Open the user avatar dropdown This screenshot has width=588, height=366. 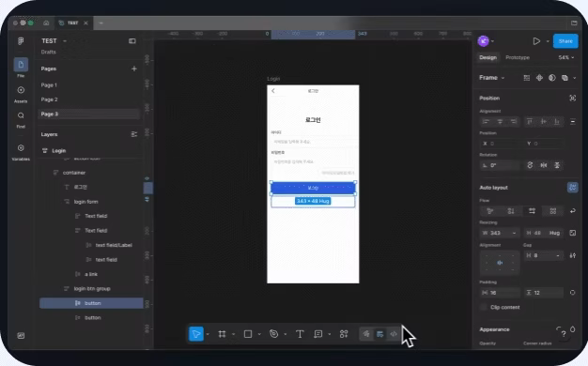pos(492,41)
